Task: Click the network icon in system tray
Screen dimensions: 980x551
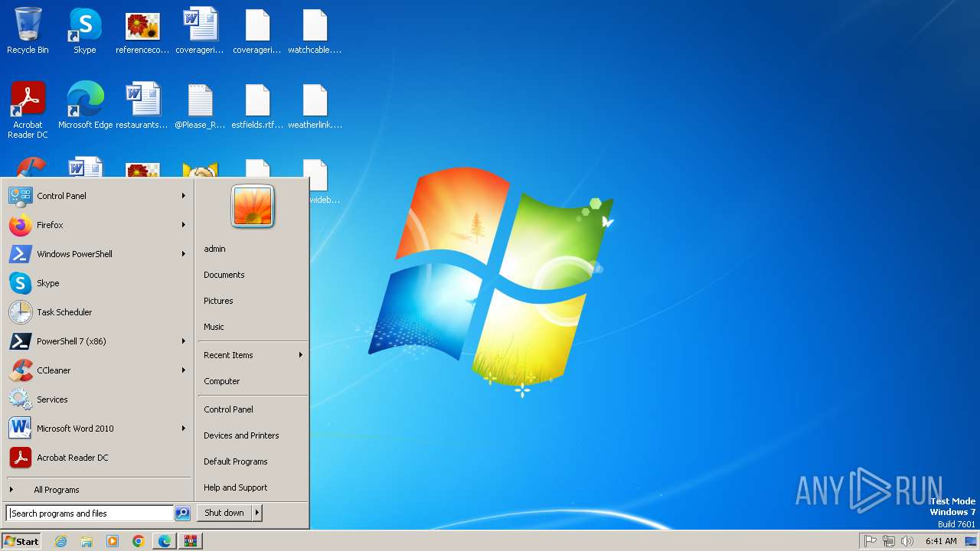Action: (889, 541)
